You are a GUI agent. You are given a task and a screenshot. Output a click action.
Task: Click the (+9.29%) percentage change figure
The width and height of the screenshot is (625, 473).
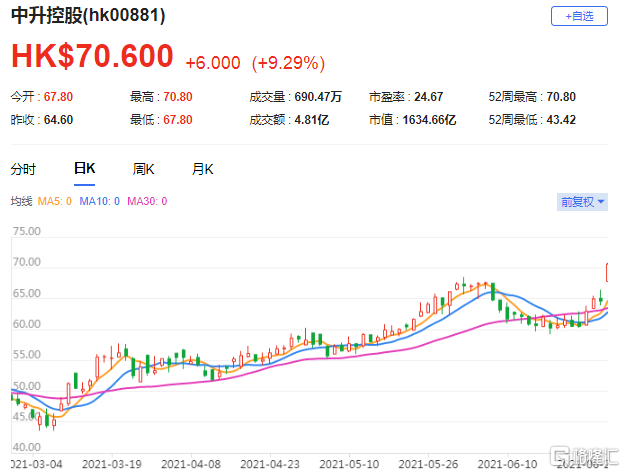pos(288,62)
